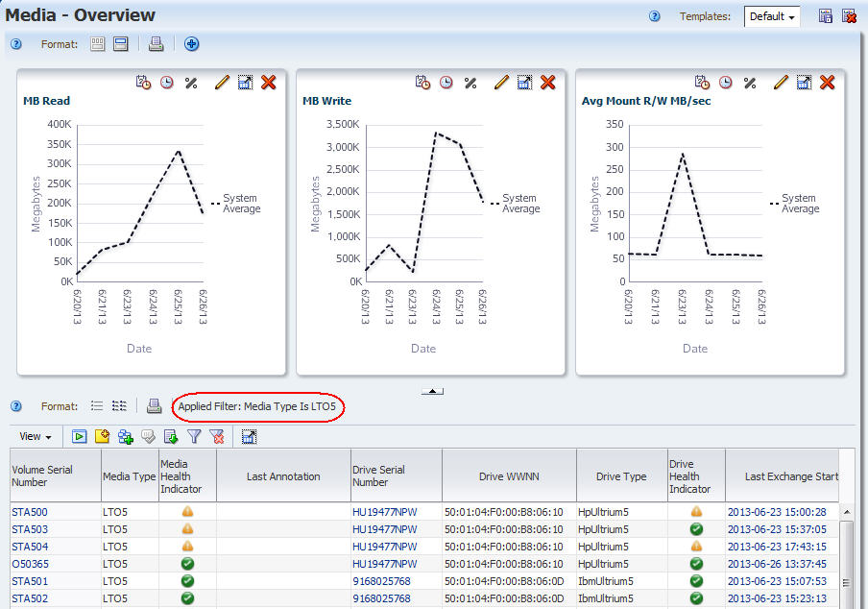The height and width of the screenshot is (609, 868).
Task: Remove the MB Write graph with red X
Action: 548,84
